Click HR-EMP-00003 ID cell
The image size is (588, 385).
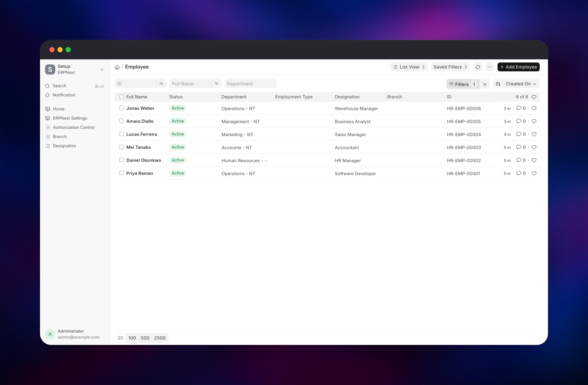click(x=464, y=148)
